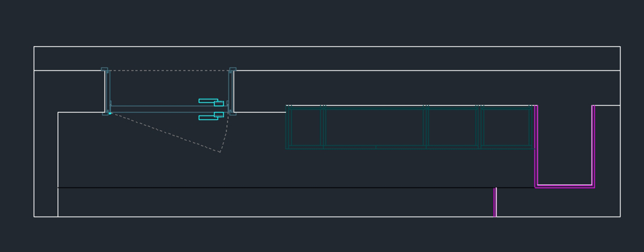Select the left door jamb frame
The width and height of the screenshot is (644, 252).
coord(107,91)
